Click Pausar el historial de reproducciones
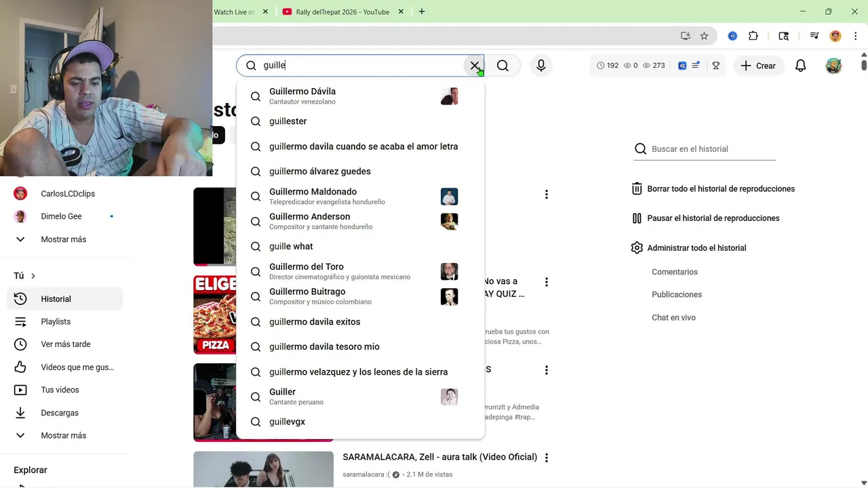868x488 pixels. [x=705, y=218]
